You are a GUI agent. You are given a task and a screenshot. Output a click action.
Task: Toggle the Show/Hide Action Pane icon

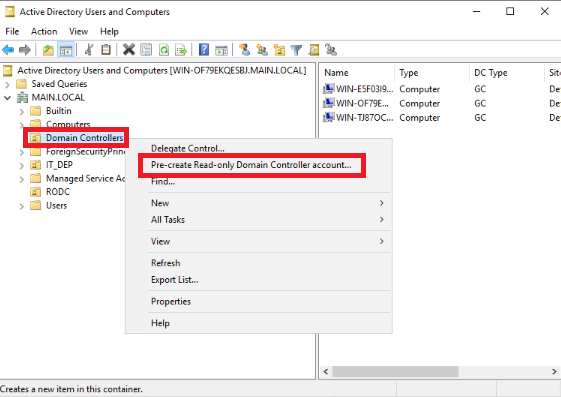pos(221,50)
